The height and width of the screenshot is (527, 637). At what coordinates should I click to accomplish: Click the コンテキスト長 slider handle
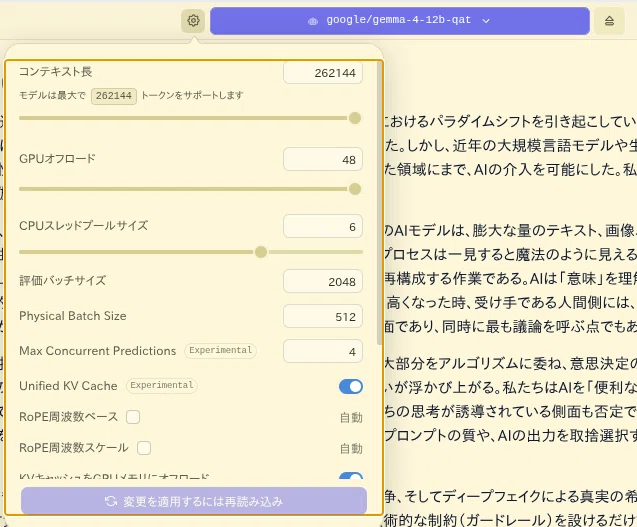click(355, 118)
